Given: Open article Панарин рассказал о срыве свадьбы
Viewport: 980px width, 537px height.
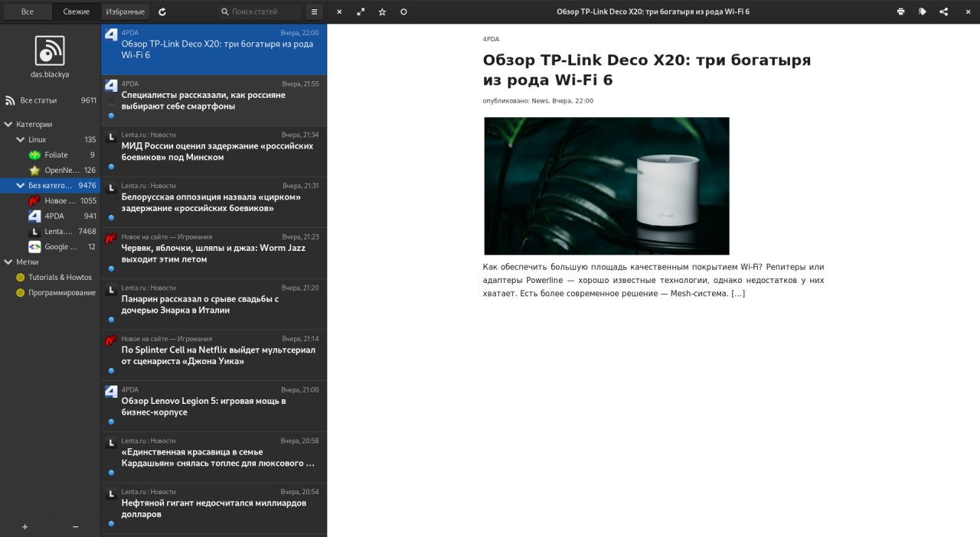Looking at the screenshot, I should (214, 304).
